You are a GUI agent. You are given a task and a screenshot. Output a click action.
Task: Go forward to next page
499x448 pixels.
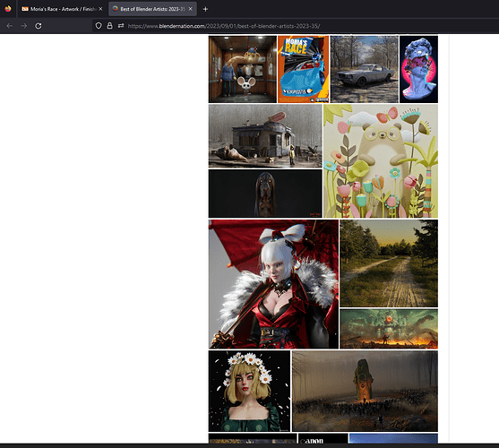tap(24, 26)
